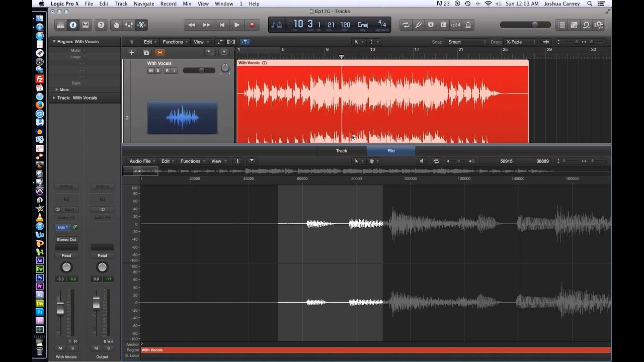
Task: Record-enable the With Vocals track
Action: [x=167, y=70]
